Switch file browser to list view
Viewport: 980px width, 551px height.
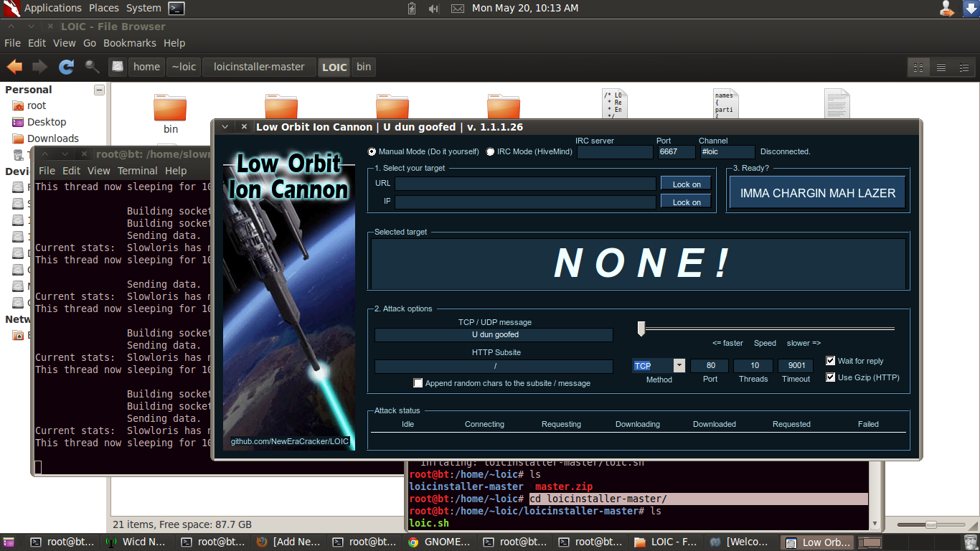(941, 67)
